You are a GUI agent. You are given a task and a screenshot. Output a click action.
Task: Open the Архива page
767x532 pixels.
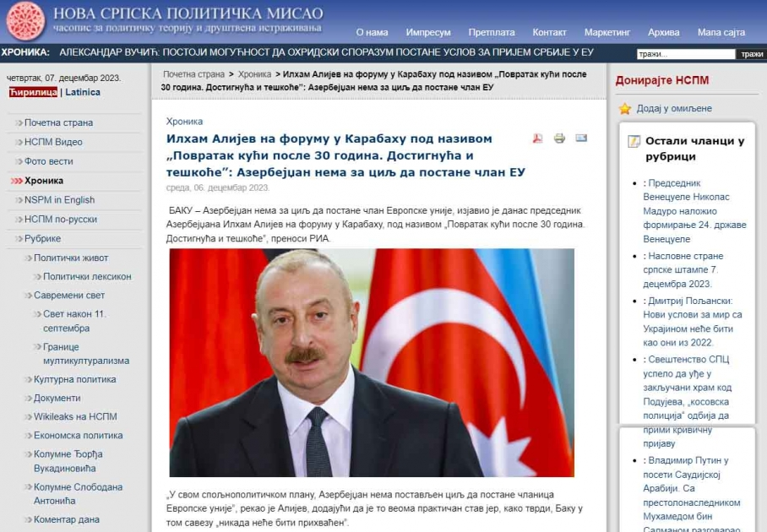click(663, 32)
